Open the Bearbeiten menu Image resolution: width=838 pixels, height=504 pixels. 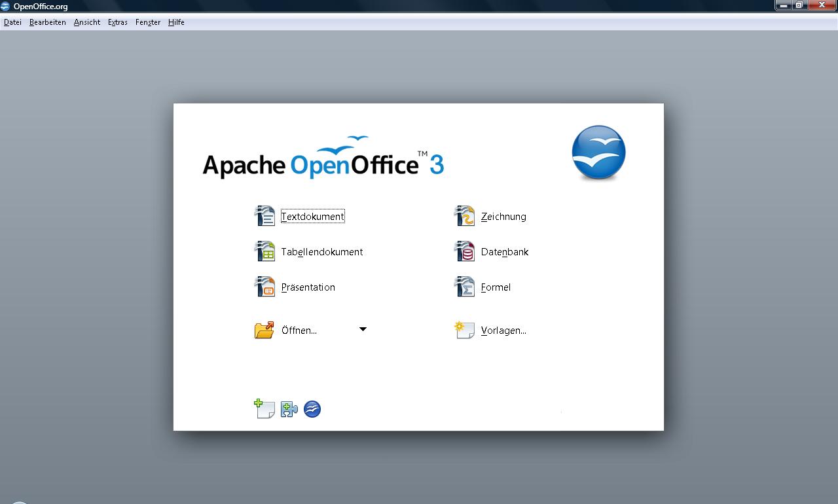coord(48,22)
